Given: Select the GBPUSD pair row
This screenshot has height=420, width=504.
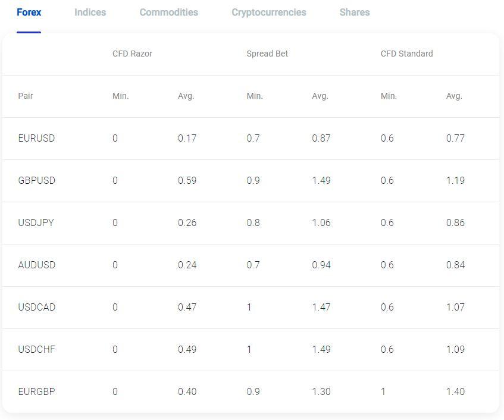Looking at the screenshot, I should pyautogui.click(x=251, y=181).
